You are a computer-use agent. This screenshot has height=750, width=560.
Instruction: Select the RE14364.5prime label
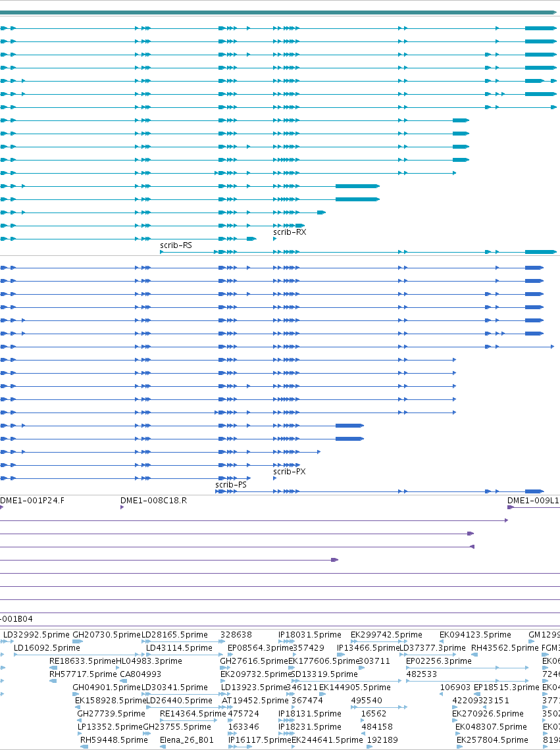193,714
